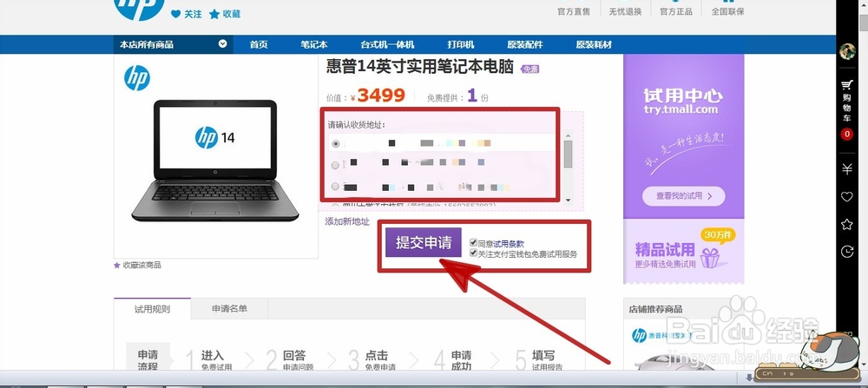
Task: Click the gift box icon in 精品试用 banner
Action: 710,257
